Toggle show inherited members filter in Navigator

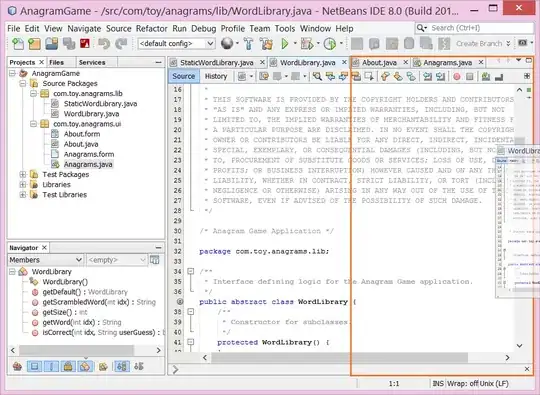tap(18, 366)
